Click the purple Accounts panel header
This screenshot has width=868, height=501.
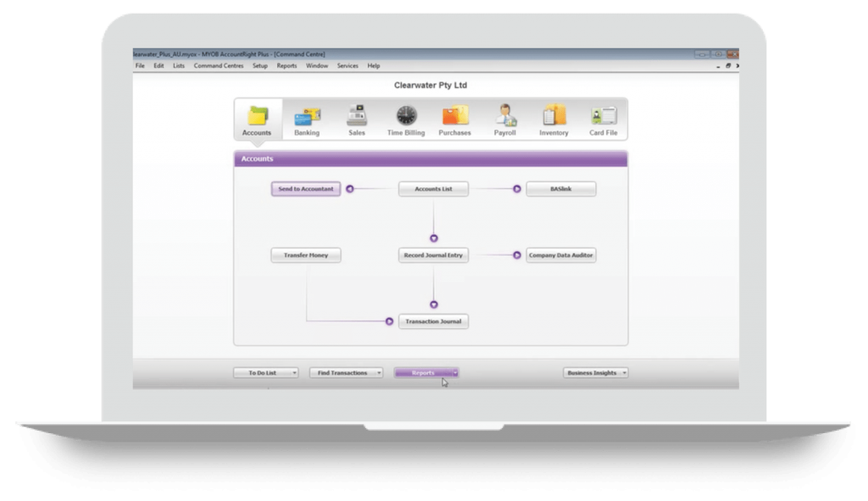(x=431, y=159)
